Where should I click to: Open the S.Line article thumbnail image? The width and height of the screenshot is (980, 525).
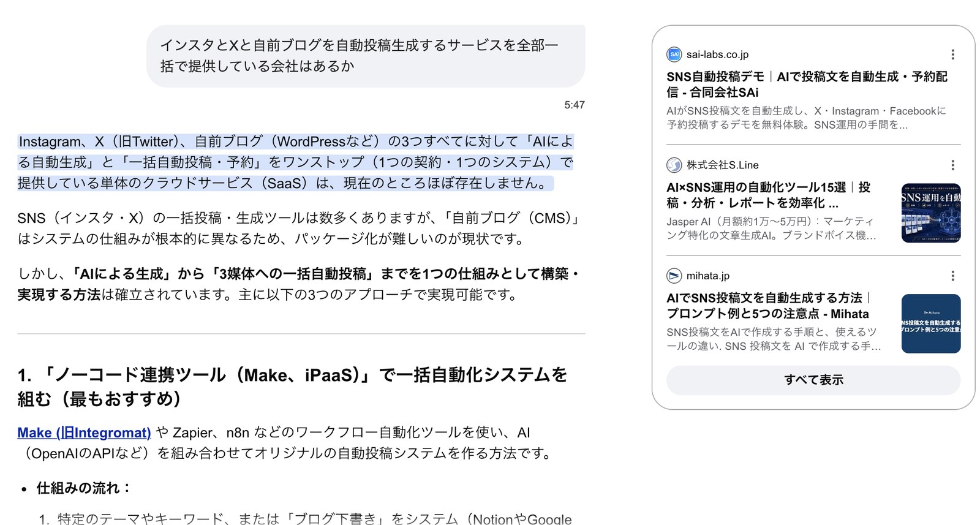click(931, 213)
